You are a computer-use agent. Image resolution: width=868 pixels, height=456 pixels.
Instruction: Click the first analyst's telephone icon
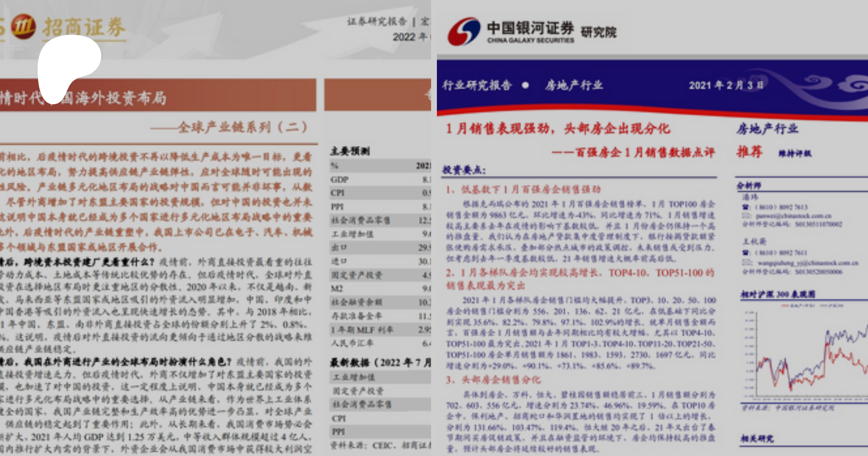[x=746, y=207]
